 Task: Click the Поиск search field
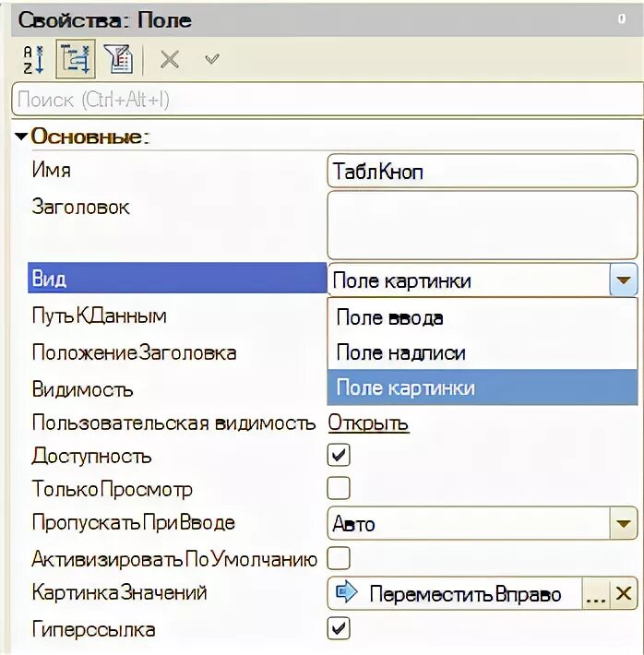(x=323, y=99)
